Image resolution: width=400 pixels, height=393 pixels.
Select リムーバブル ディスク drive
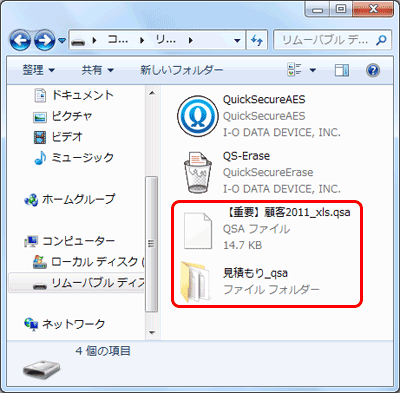click(x=77, y=283)
